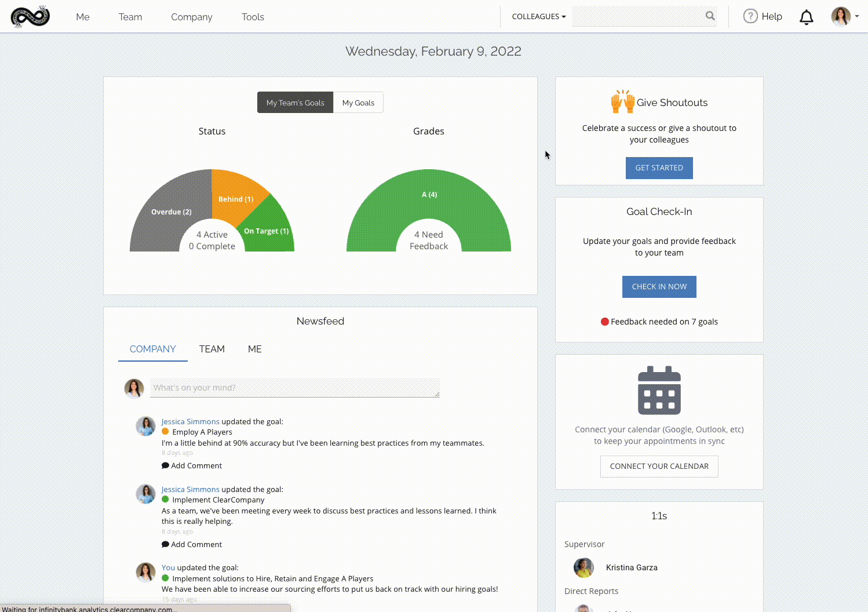This screenshot has height=612, width=868.
Task: Click Kristina Garza's avatar
Action: coord(583,567)
